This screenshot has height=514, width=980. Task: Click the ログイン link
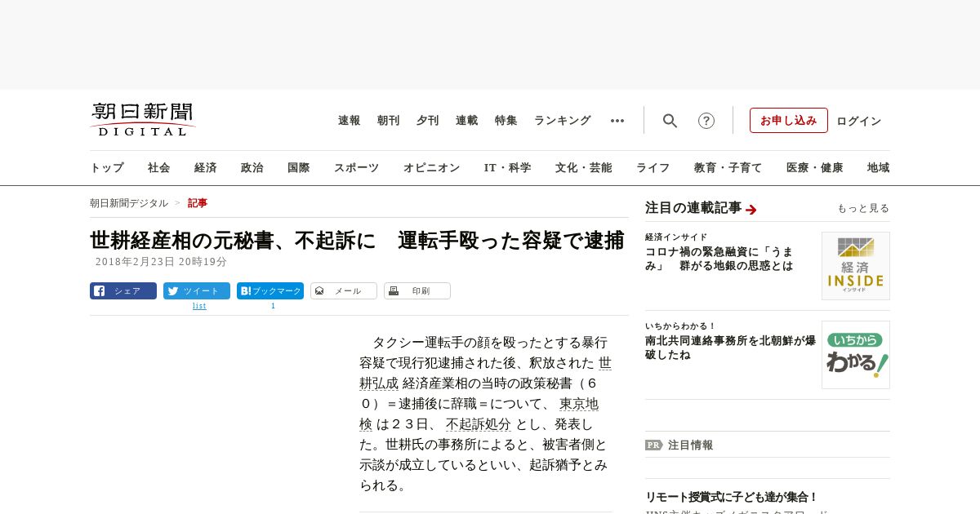pos(859,121)
